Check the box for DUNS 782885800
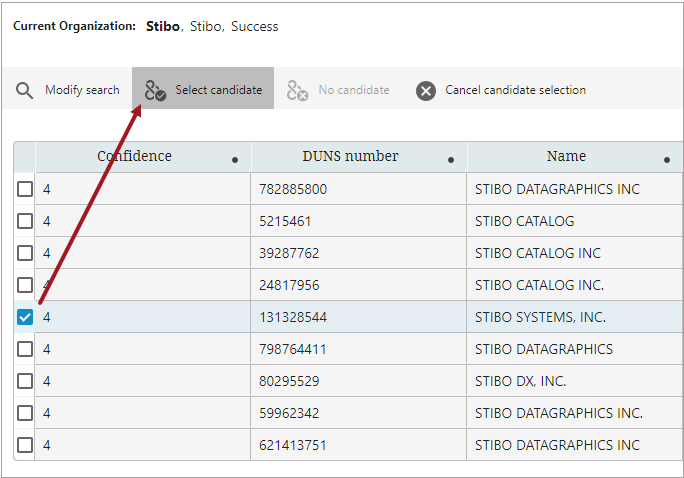Image resolution: width=684 pixels, height=478 pixels. coord(25,189)
